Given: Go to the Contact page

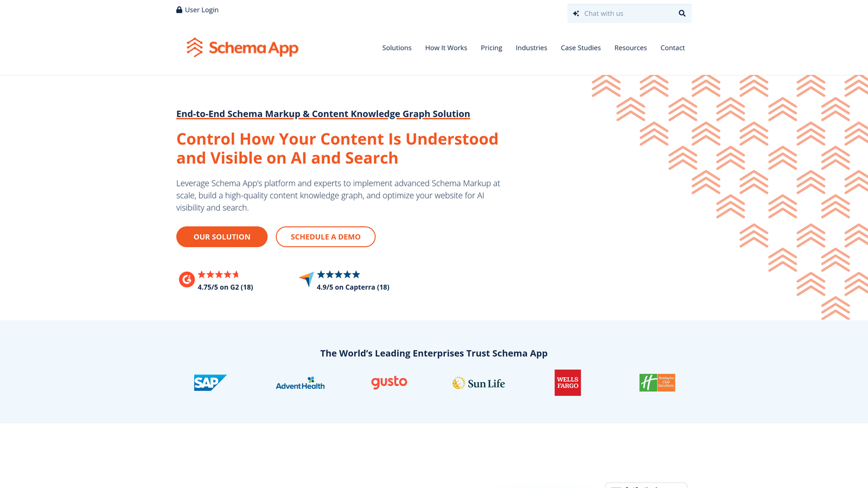Looking at the screenshot, I should pos(673,48).
